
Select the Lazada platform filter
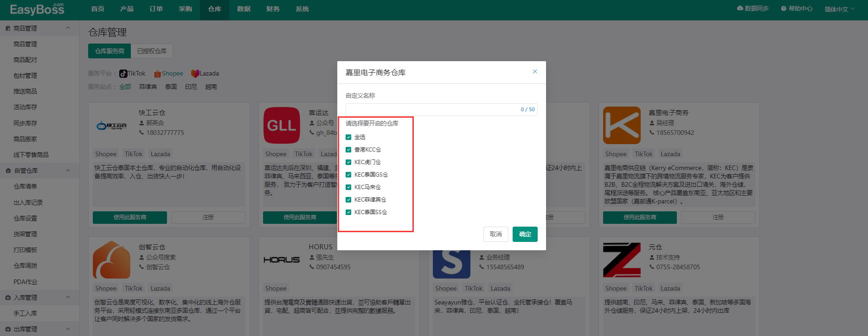[205, 73]
